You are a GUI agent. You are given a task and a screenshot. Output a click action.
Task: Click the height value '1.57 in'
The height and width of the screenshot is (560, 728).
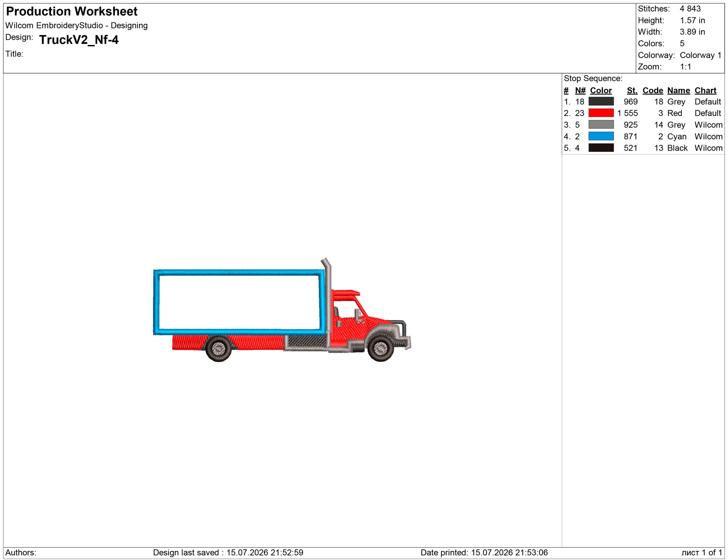click(693, 20)
